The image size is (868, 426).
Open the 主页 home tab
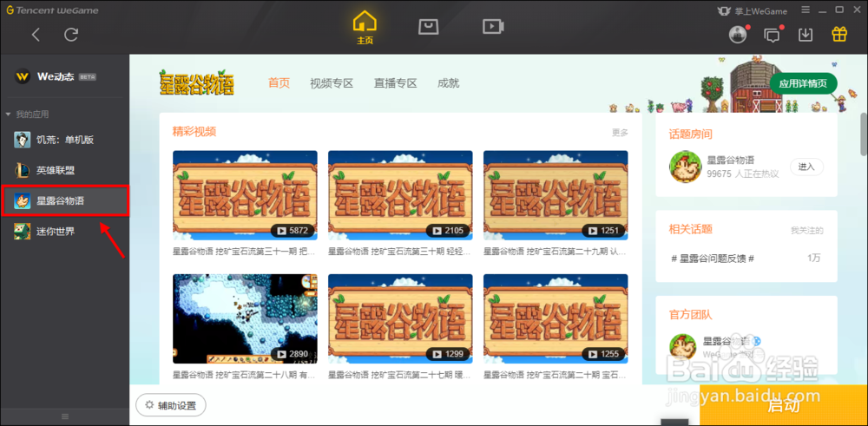coord(365,28)
